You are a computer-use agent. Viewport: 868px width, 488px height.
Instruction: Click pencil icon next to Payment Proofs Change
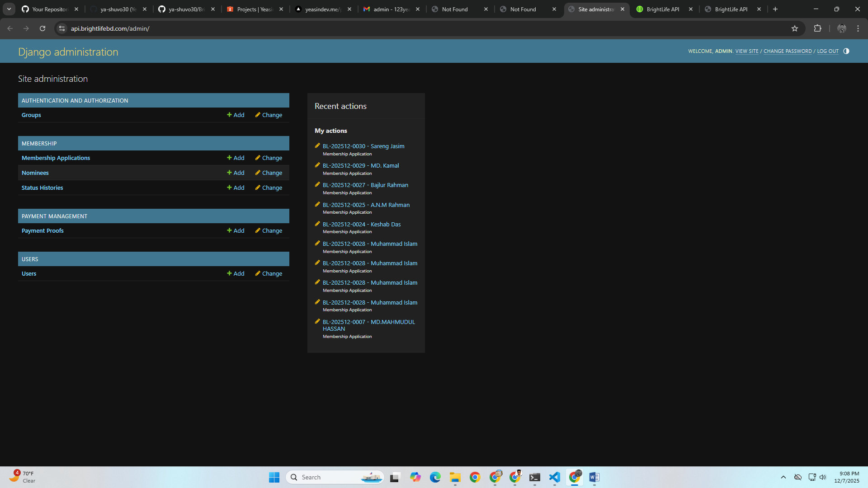click(258, 230)
